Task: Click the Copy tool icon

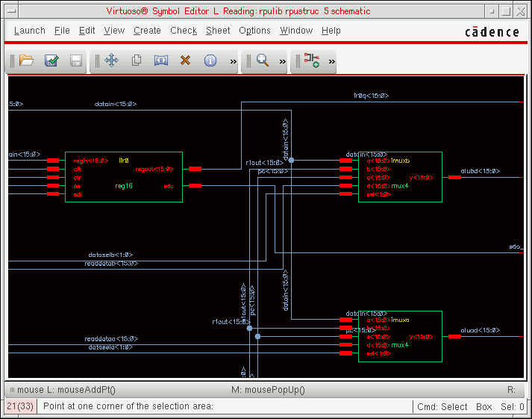Action: (137, 60)
